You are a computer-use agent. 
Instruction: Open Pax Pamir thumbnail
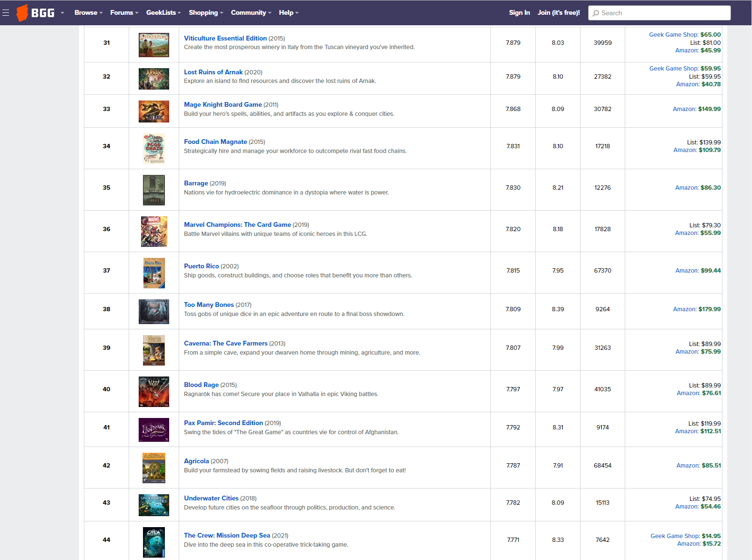(154, 429)
